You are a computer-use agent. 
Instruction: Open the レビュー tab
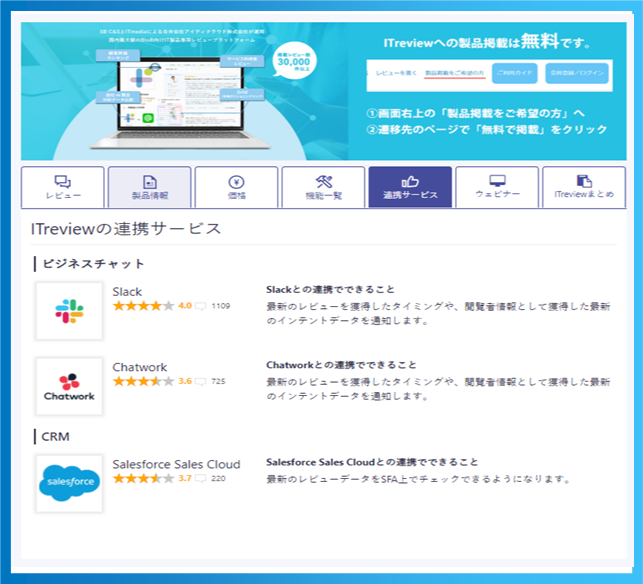(x=63, y=187)
